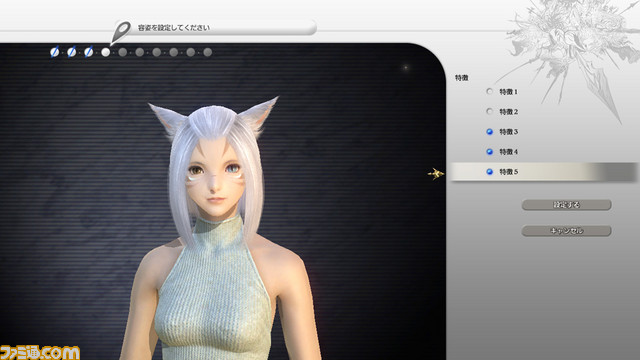Select the 特徴2 radio option
640x360 pixels.
click(x=489, y=111)
